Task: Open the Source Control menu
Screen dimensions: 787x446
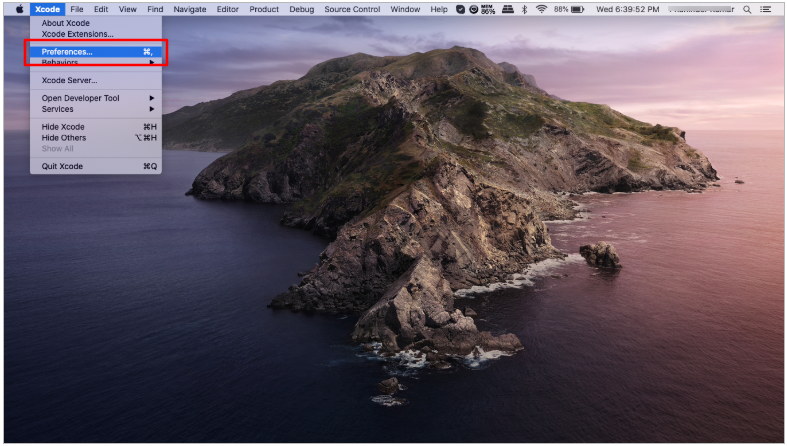Action: tap(352, 9)
